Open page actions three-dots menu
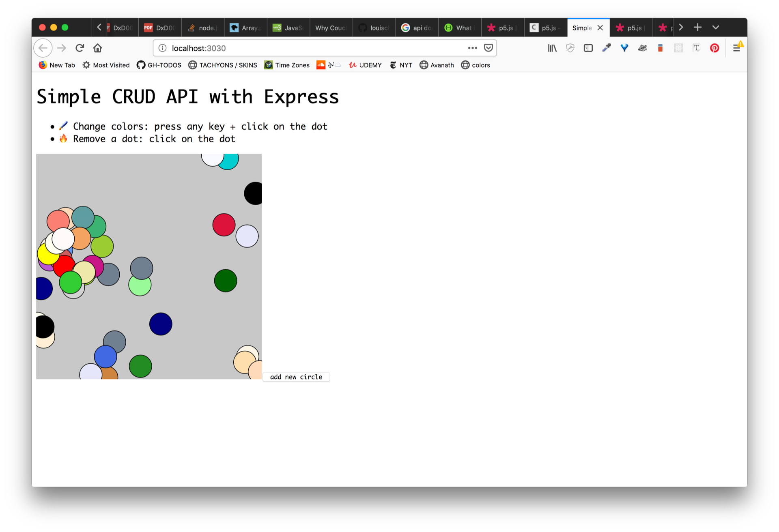Viewport: 779px width, 532px height. click(x=472, y=48)
